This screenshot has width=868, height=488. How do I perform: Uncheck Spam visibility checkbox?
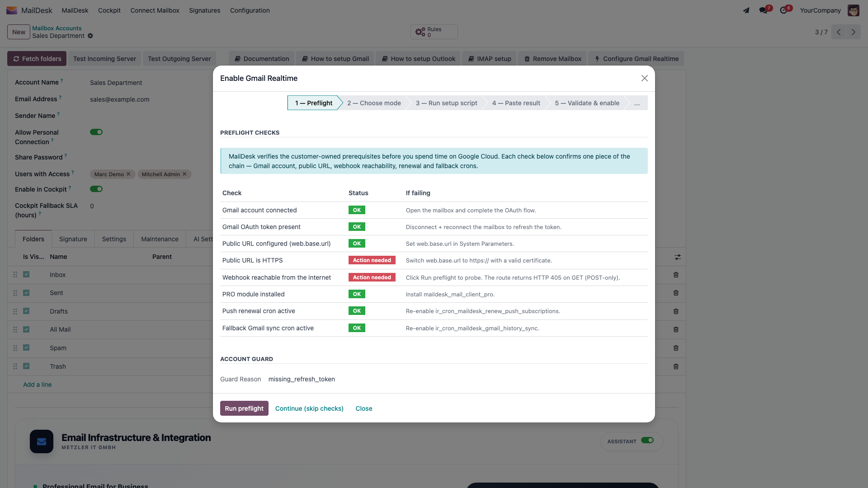pos(26,347)
